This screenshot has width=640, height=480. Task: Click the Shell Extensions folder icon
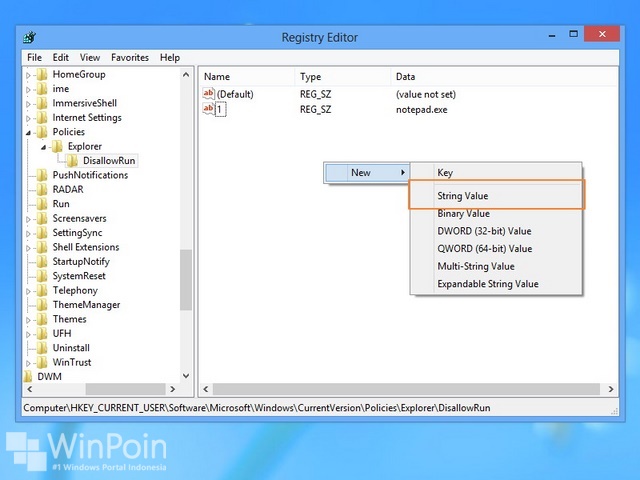pyautogui.click(x=42, y=247)
